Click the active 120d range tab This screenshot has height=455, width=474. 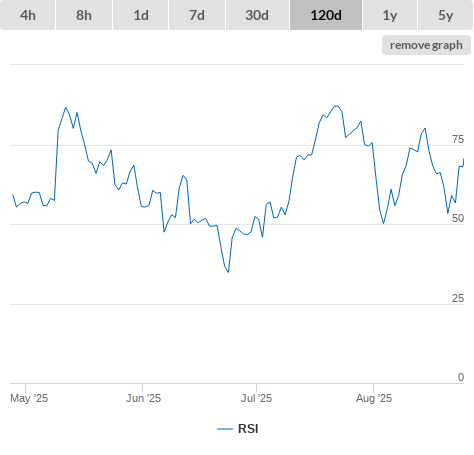pyautogui.click(x=326, y=15)
